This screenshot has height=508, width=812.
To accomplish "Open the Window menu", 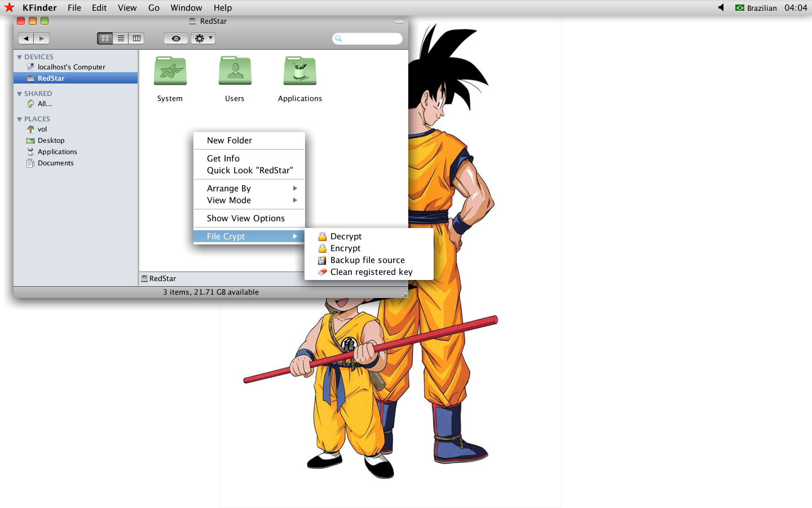I will click(187, 8).
